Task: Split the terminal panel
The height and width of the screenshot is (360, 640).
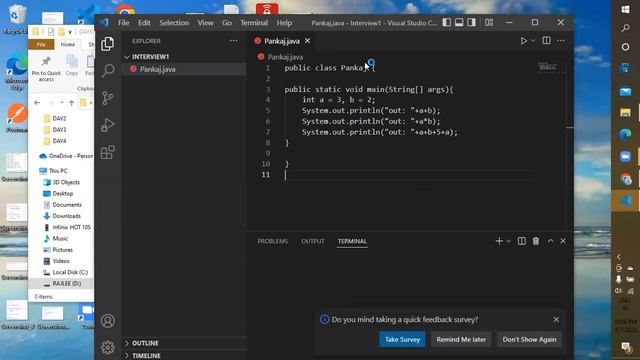Action: (x=522, y=241)
